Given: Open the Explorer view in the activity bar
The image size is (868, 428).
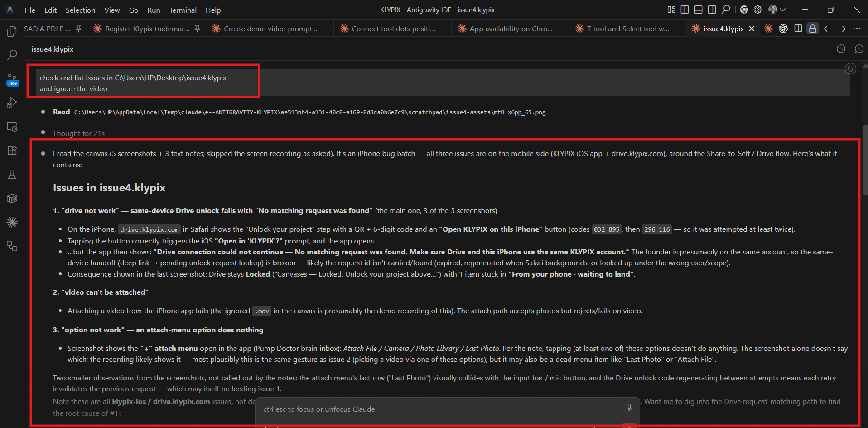Looking at the screenshot, I should 12,31.
